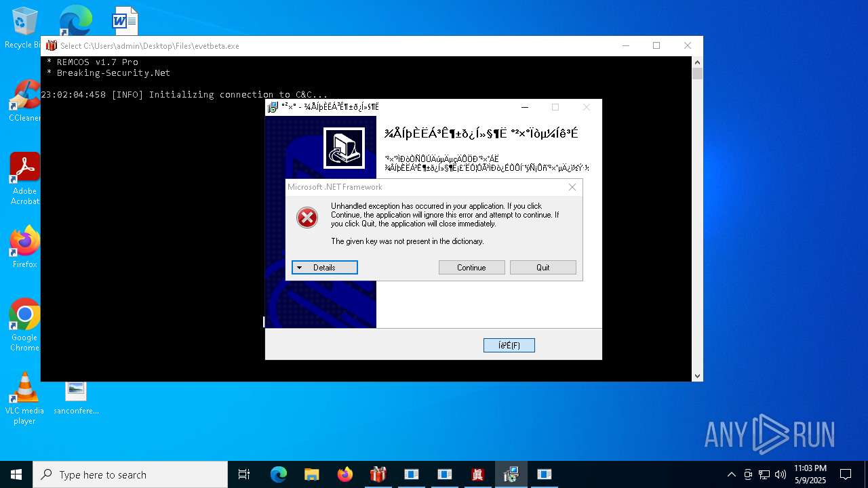The height and width of the screenshot is (488, 868).
Task: Close the Microsoft .NET Framework dialog
Action: pyautogui.click(x=572, y=187)
